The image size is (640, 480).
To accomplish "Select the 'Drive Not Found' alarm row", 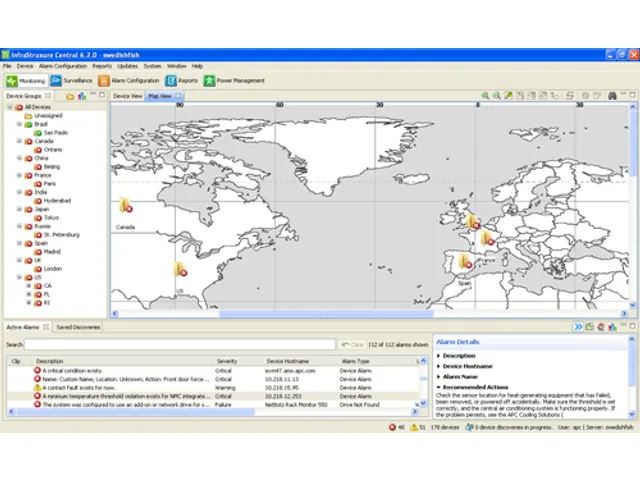I will click(x=212, y=405).
